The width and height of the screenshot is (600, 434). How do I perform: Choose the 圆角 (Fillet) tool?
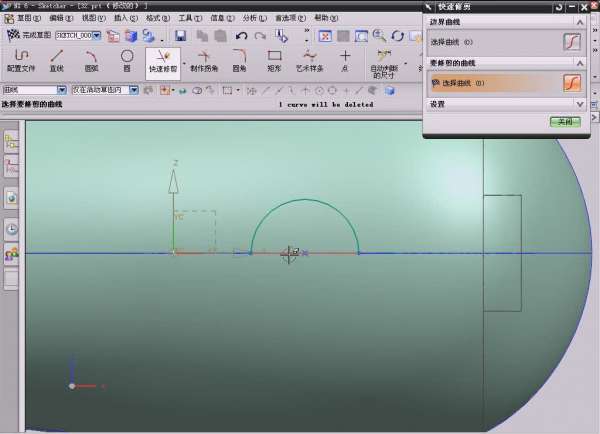239,60
